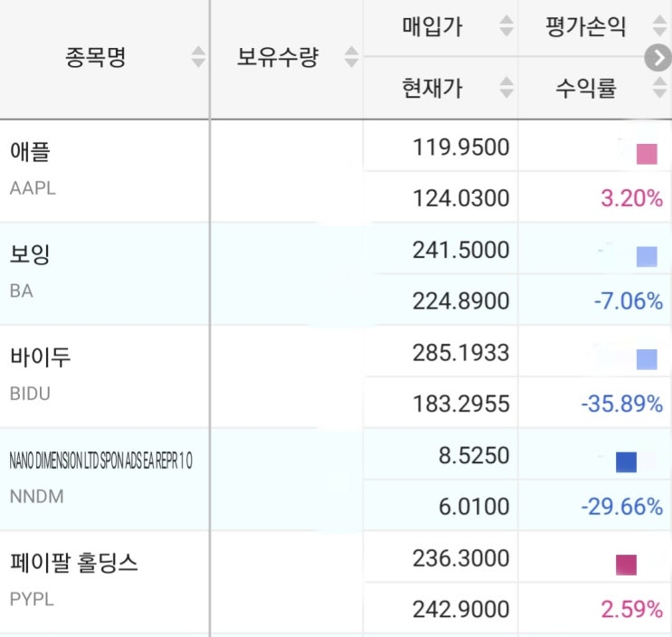Click current price 224.8900
672x637 pixels.
point(460,301)
